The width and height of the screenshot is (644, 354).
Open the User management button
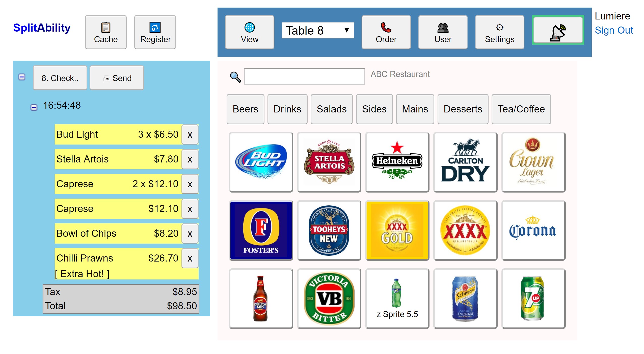pos(443,33)
